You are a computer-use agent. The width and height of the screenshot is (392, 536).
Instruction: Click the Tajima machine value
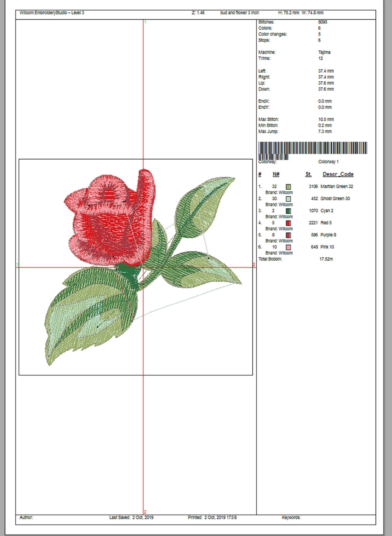coord(324,52)
